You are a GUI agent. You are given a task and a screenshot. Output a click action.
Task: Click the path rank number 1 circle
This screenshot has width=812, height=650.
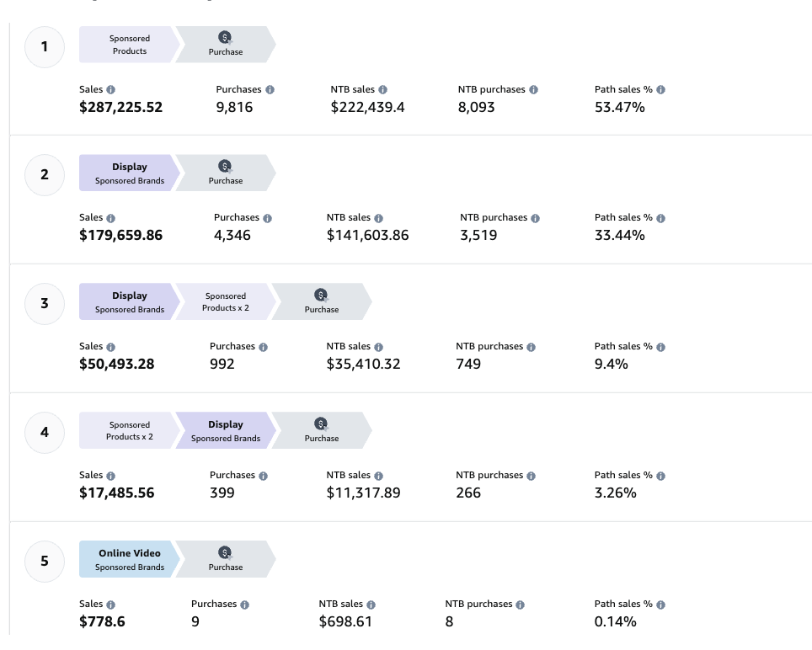tap(45, 46)
